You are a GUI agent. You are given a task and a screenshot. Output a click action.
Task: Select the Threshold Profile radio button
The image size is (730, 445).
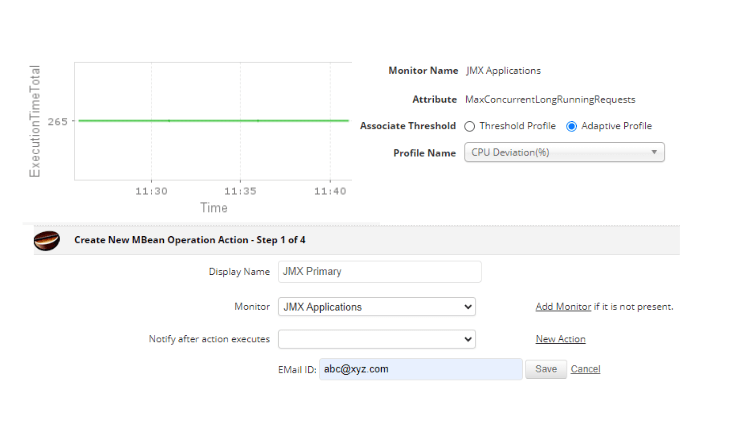469,126
